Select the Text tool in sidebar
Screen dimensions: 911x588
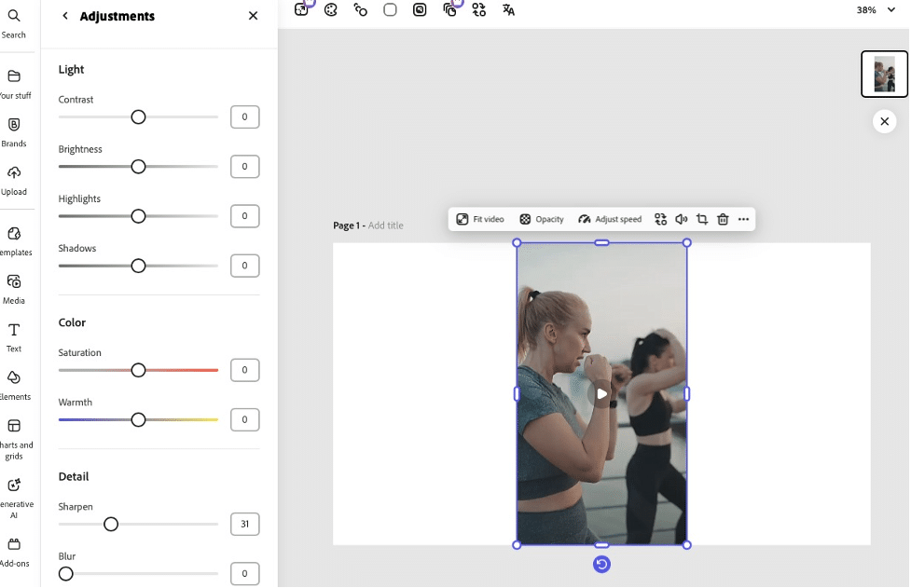click(x=14, y=338)
